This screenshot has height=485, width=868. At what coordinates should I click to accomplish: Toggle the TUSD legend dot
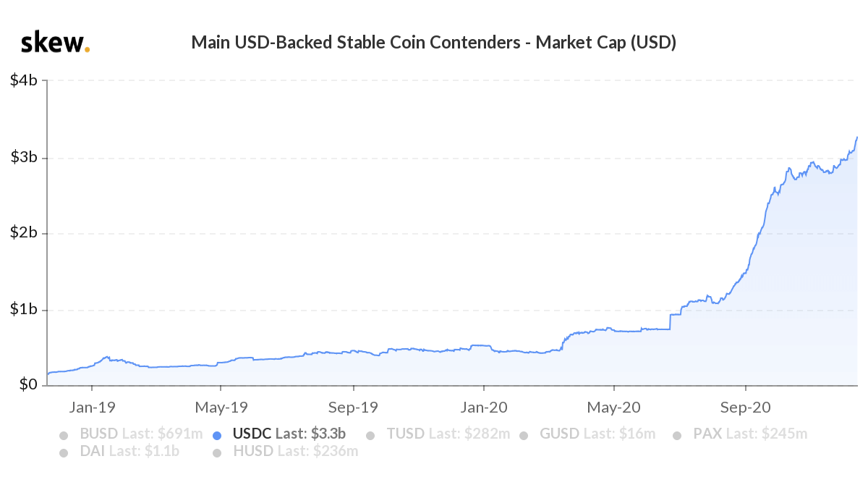click(x=371, y=436)
